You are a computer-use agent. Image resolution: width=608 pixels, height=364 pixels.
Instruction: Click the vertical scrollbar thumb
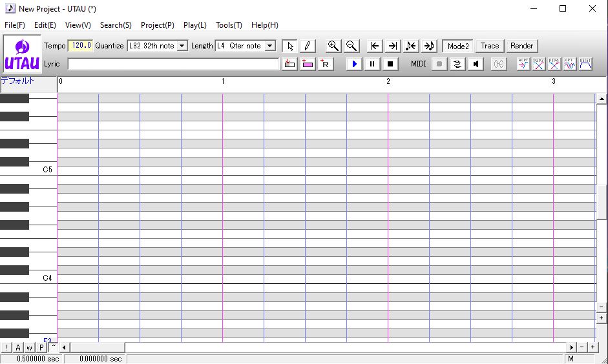coord(602,202)
